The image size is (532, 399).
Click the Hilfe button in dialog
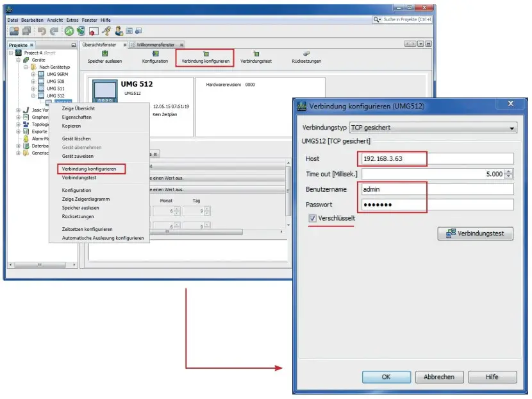[x=492, y=377]
